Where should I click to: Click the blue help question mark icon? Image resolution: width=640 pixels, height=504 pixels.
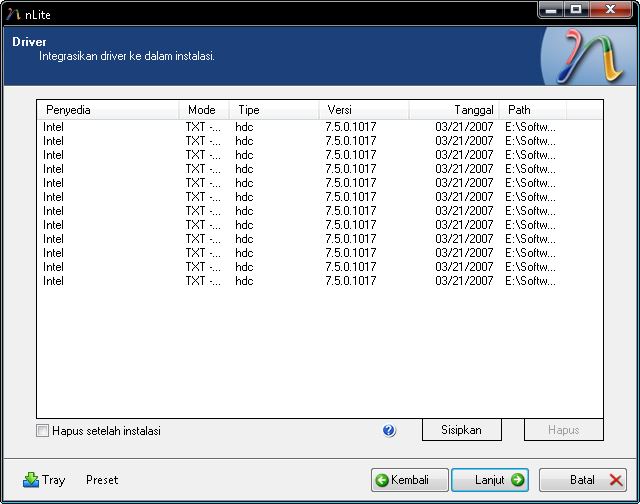pos(389,430)
